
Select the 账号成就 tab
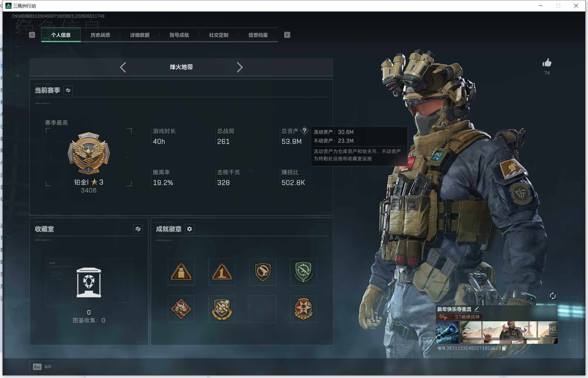[179, 35]
